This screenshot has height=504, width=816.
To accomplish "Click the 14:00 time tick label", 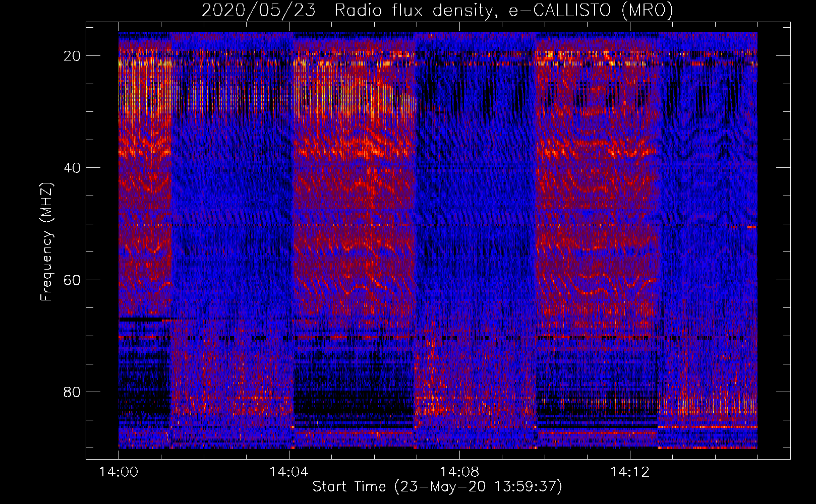I will pos(119,472).
